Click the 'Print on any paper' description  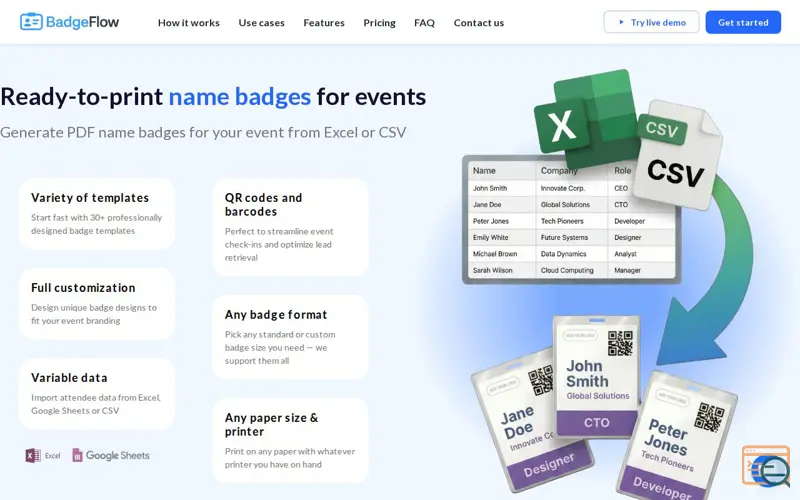(290, 458)
